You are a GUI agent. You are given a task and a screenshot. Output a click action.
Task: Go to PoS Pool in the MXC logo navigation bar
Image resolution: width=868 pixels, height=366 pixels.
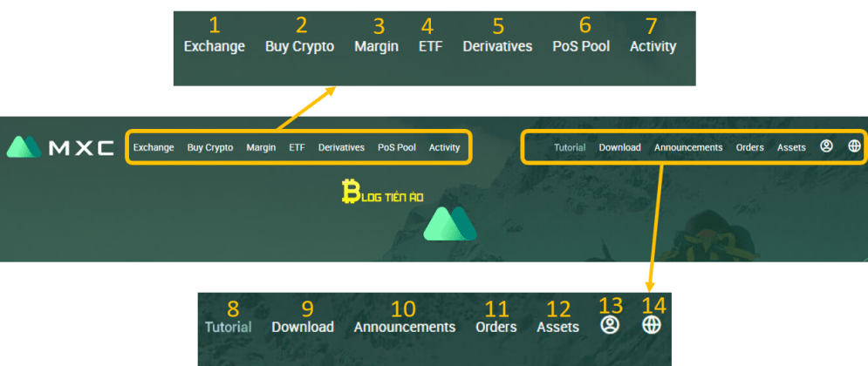point(396,147)
